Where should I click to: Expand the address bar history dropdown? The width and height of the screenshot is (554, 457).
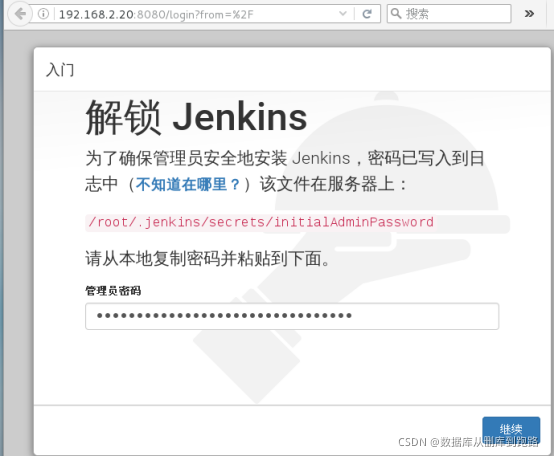point(342,14)
